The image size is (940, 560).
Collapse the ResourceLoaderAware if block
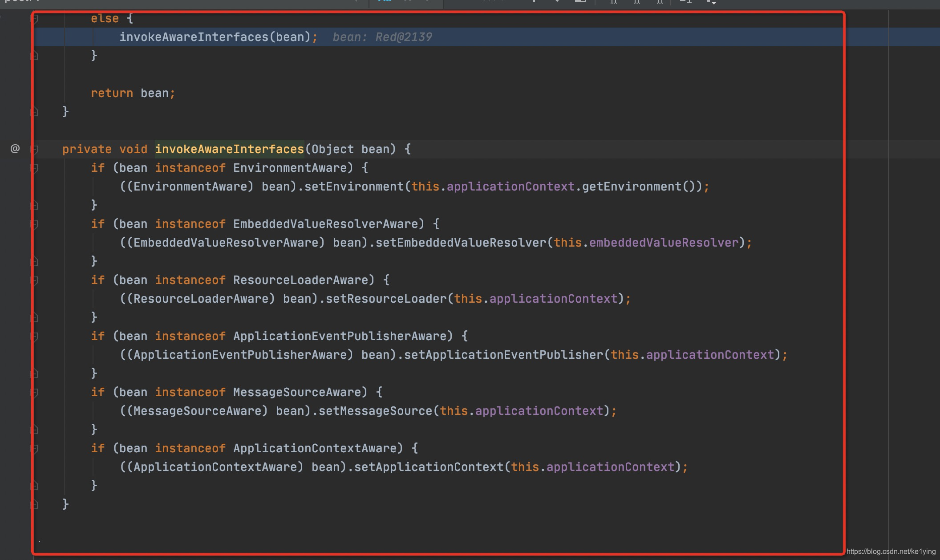pos(34,280)
